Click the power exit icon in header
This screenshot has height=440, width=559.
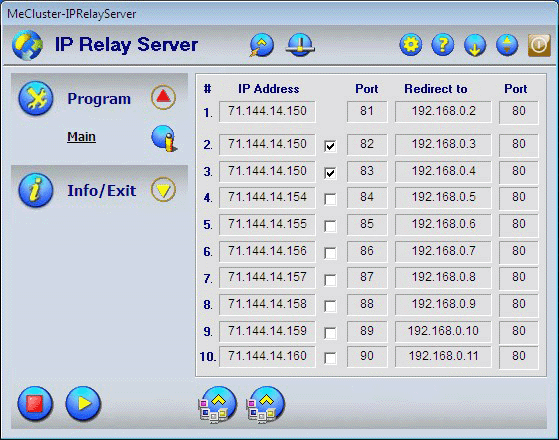coord(539,45)
